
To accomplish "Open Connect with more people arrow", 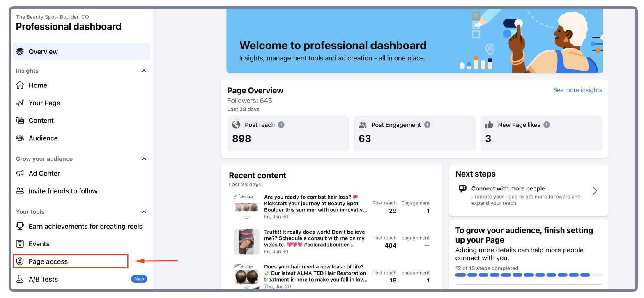I will 594,191.
